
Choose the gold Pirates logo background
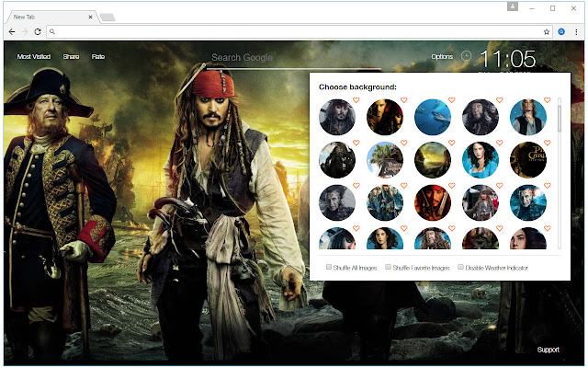[x=528, y=160]
